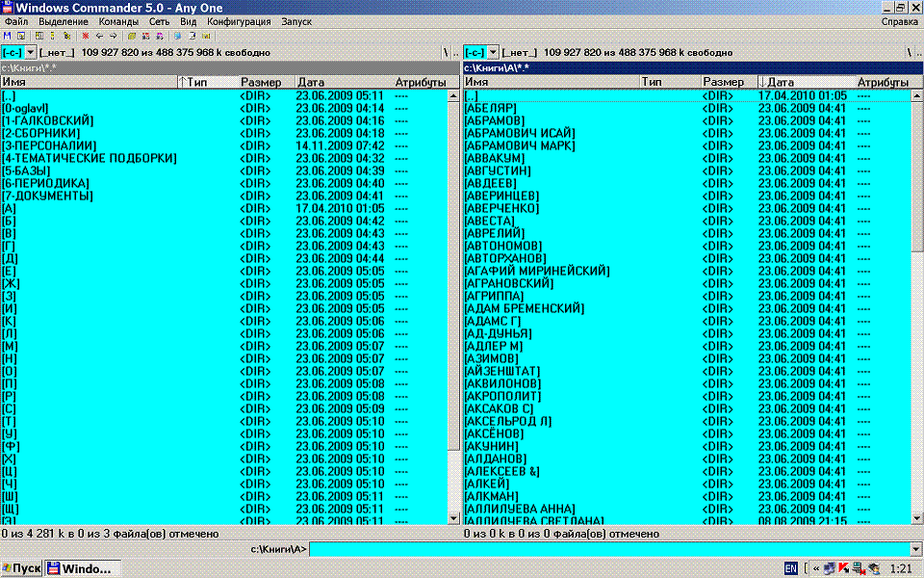
Task: Open the Конфигурация menu
Action: click(x=239, y=21)
